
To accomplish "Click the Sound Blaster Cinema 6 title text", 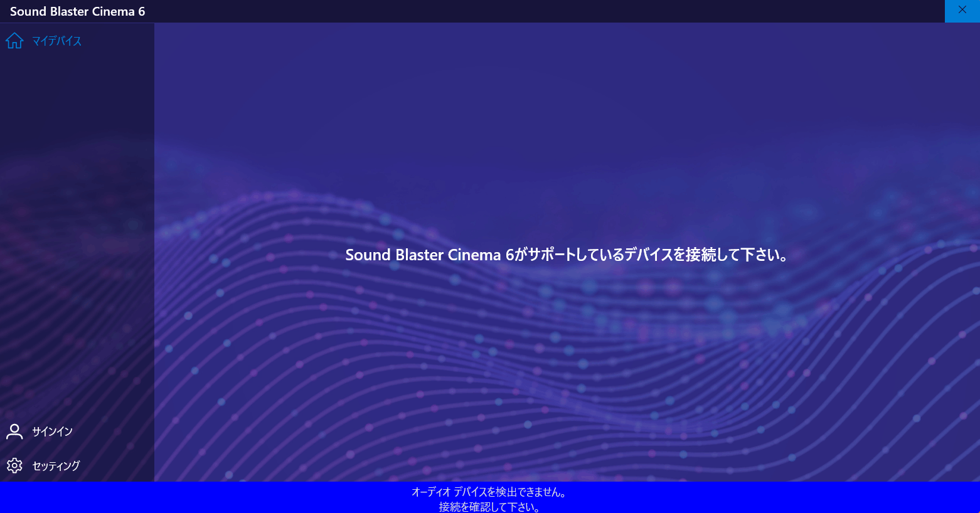I will tap(78, 11).
